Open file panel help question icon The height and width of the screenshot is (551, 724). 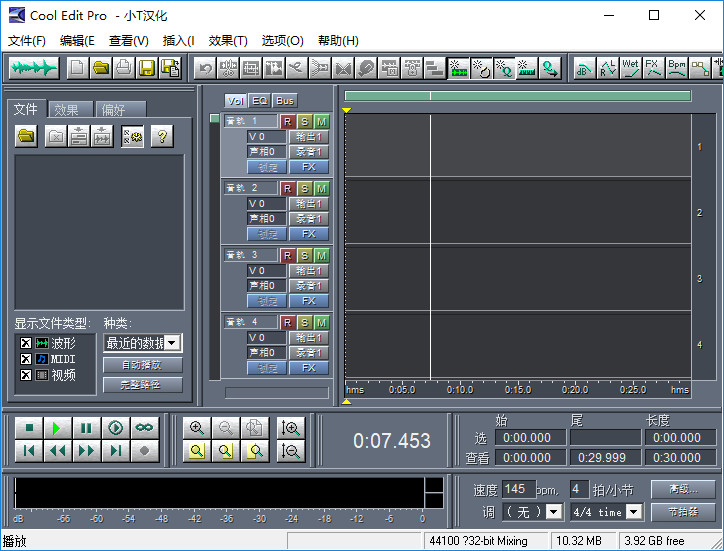[x=162, y=136]
